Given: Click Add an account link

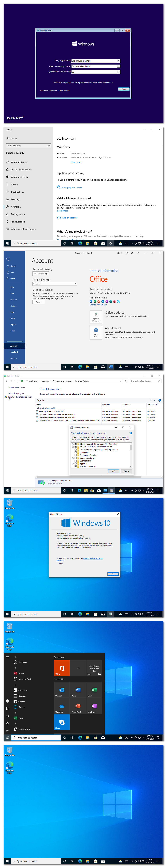Looking at the screenshot, I should 70,218.
